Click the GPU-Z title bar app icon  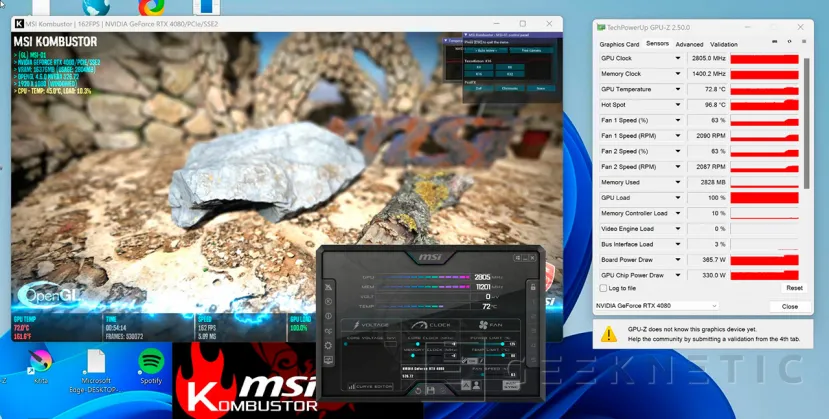point(601,27)
